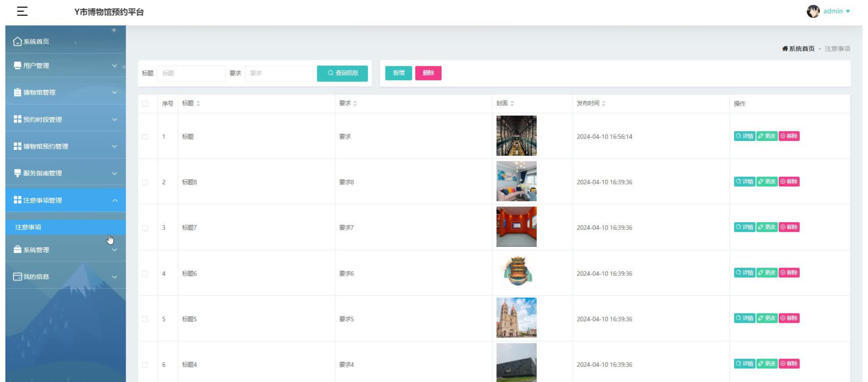
Task: Check the row 5 标题5 checkbox
Action: 145,319
